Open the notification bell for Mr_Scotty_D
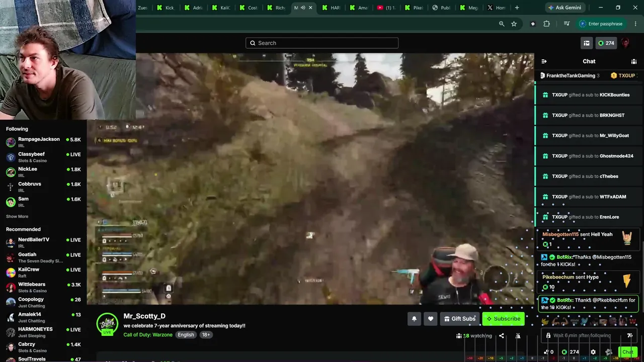The image size is (644, 362). pyautogui.click(x=414, y=319)
